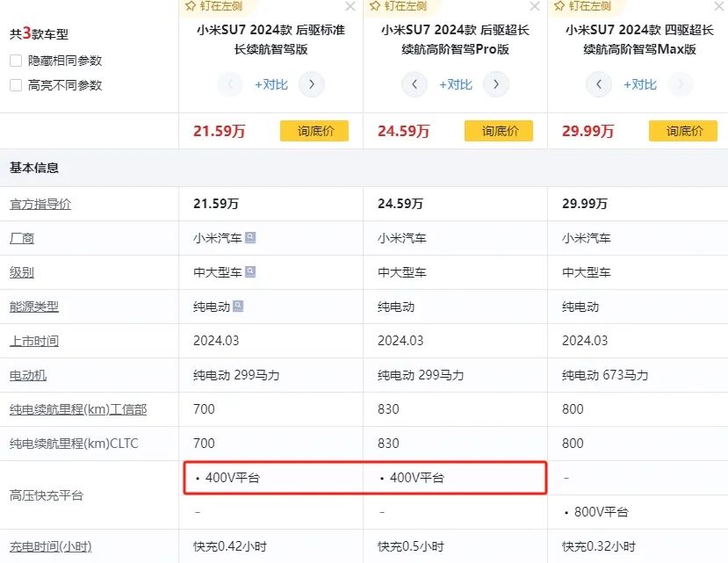
Task: Click 询底价 for the 24.59万 model
Action: pyautogui.click(x=499, y=131)
